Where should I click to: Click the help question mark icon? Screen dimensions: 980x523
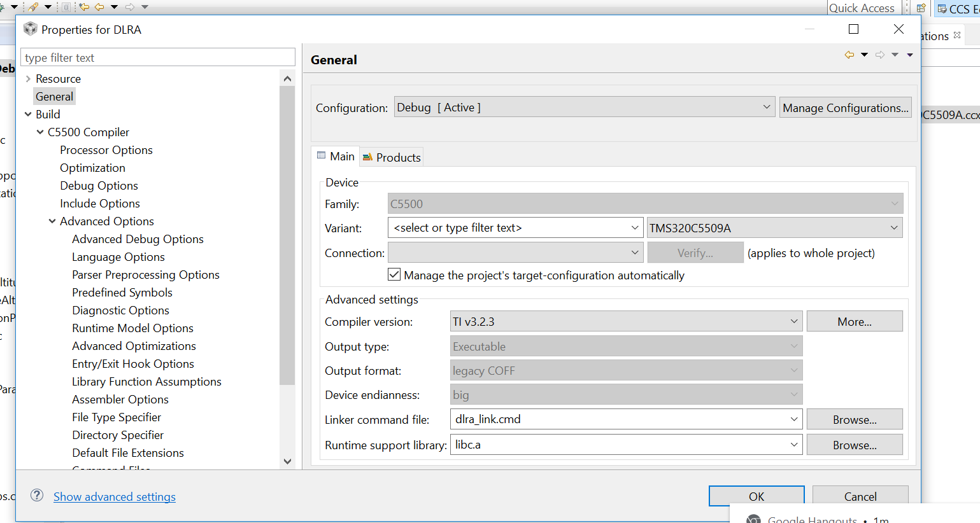coord(37,495)
